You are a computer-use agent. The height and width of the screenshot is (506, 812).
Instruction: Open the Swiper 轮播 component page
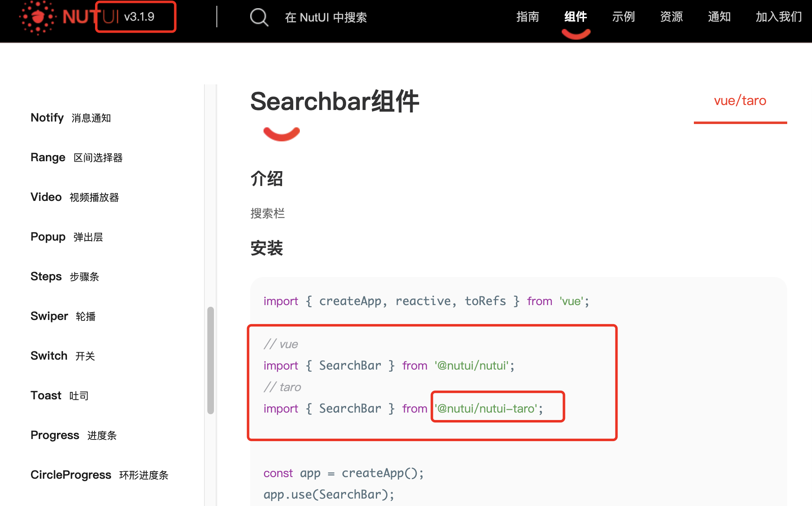pos(62,316)
